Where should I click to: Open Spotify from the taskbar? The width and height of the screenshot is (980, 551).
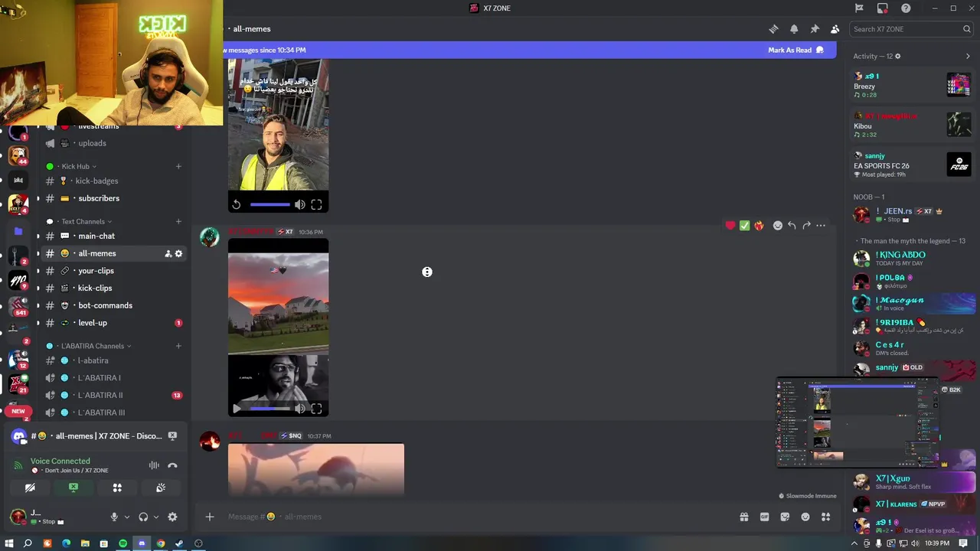click(122, 543)
